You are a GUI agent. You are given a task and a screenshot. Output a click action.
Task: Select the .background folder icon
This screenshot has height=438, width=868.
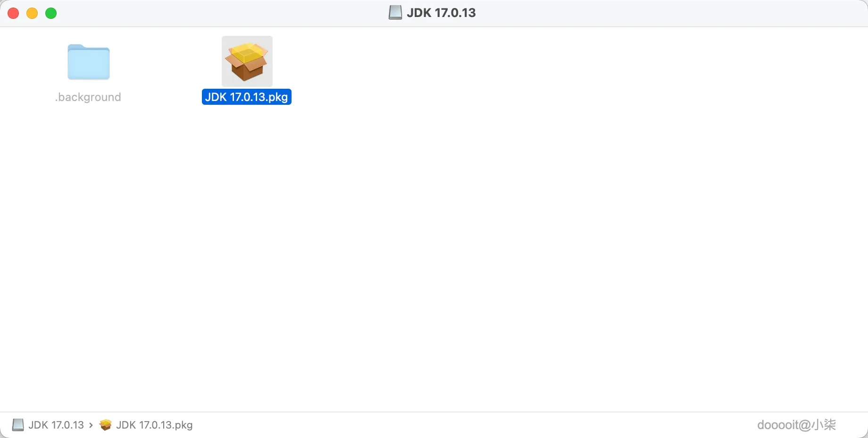click(x=89, y=62)
